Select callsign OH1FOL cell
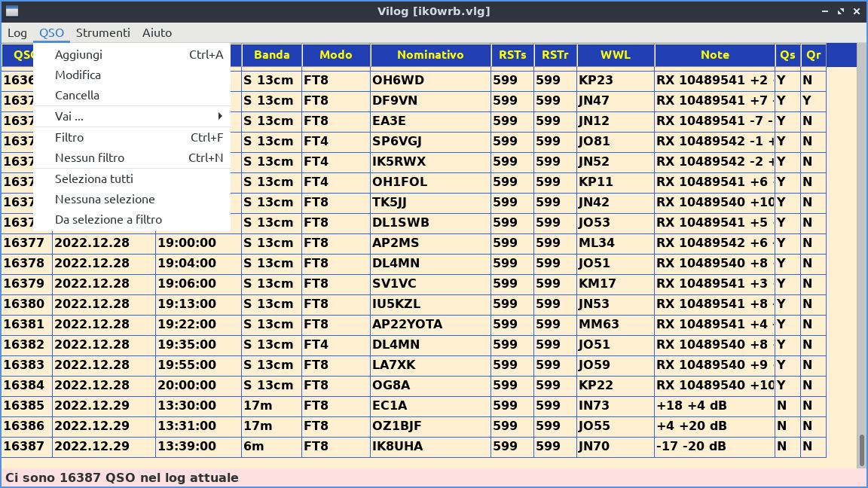This screenshot has height=488, width=868. click(431, 182)
